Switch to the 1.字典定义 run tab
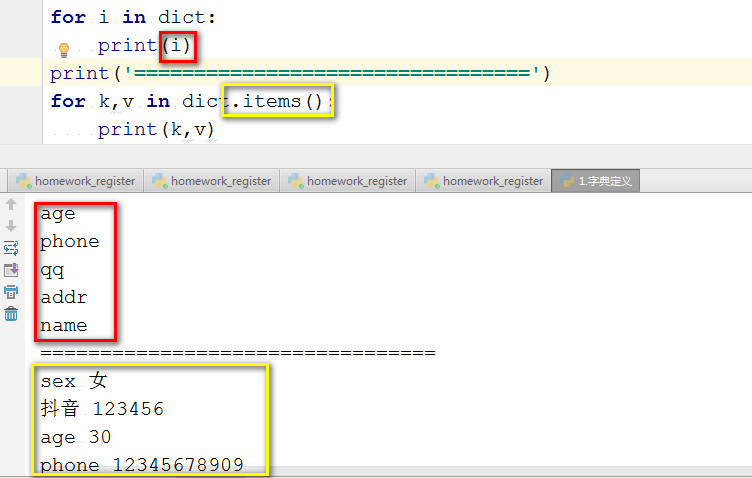The height and width of the screenshot is (478, 752). (x=596, y=181)
